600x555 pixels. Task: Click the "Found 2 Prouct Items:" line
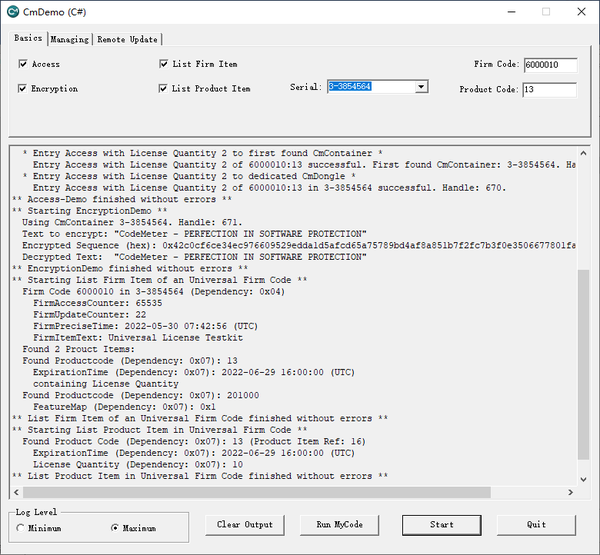pos(78,349)
